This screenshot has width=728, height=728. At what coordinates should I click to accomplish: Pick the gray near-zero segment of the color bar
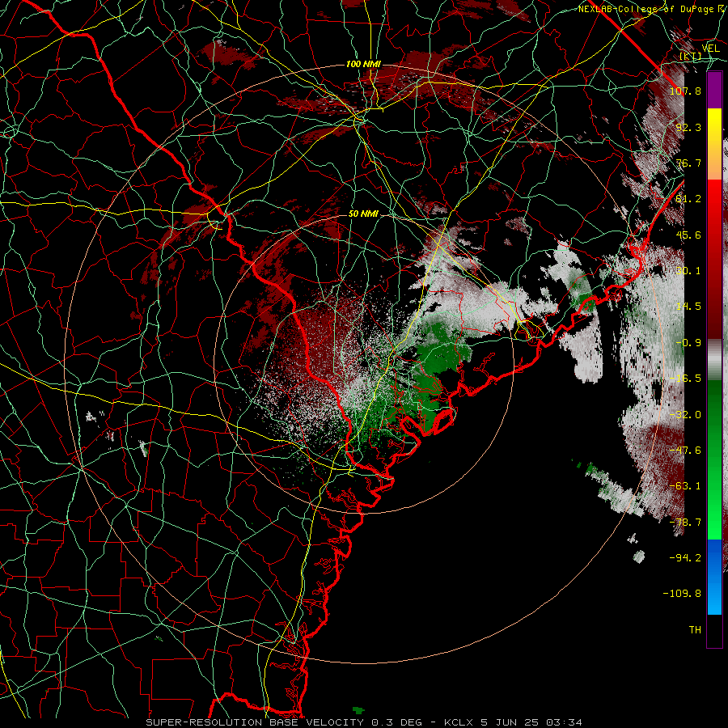tap(714, 360)
